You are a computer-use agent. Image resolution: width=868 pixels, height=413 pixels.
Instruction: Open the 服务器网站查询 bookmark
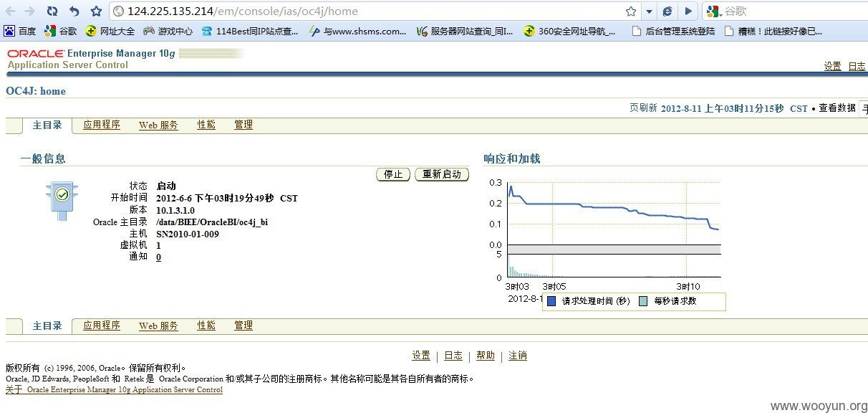tap(464, 31)
